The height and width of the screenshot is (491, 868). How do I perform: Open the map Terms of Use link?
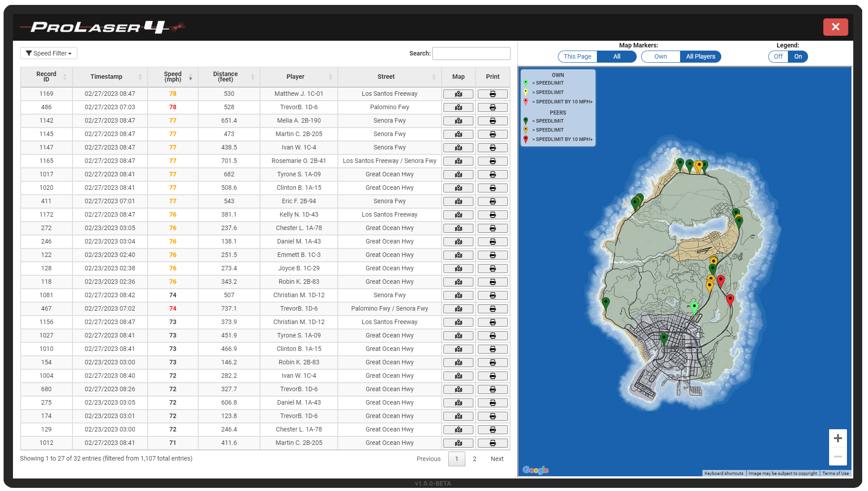click(835, 473)
